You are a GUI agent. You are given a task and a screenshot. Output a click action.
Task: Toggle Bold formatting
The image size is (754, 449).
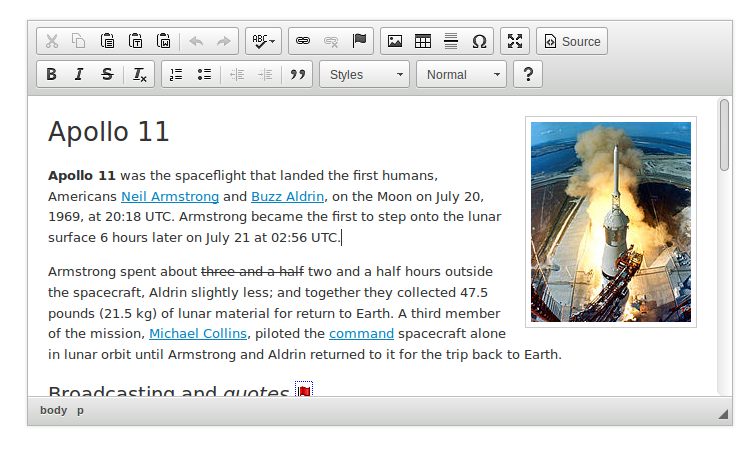tap(51, 75)
